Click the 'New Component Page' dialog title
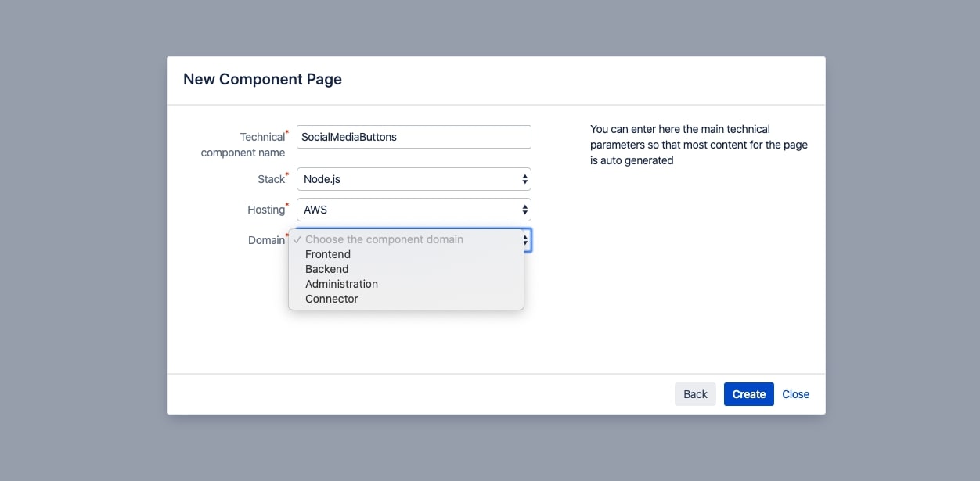The height and width of the screenshot is (481, 980). point(262,79)
